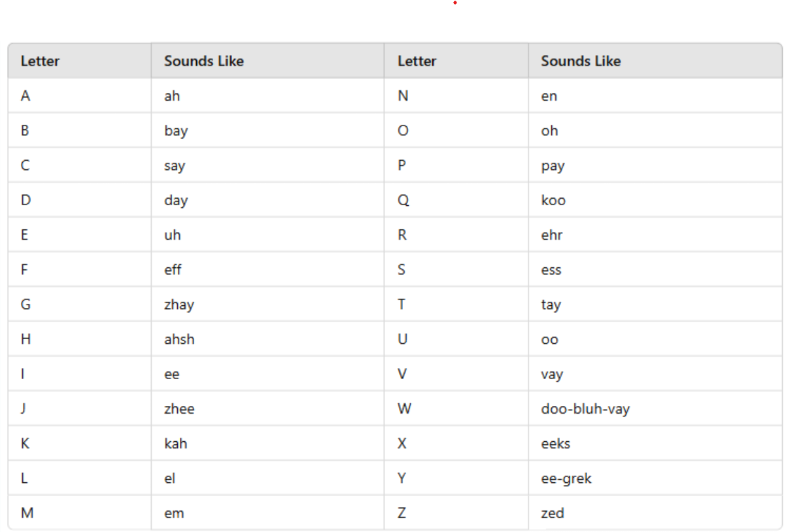Select the letter 'R' cell
Viewport: 786px width, 532px height.
tap(456, 235)
